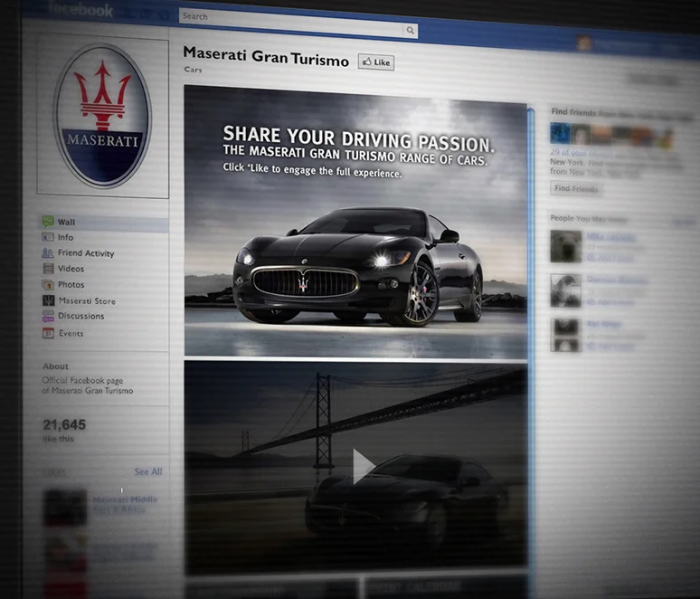Screen dimensions: 700x599
Task: Click the Cars category text
Action: tap(193, 70)
